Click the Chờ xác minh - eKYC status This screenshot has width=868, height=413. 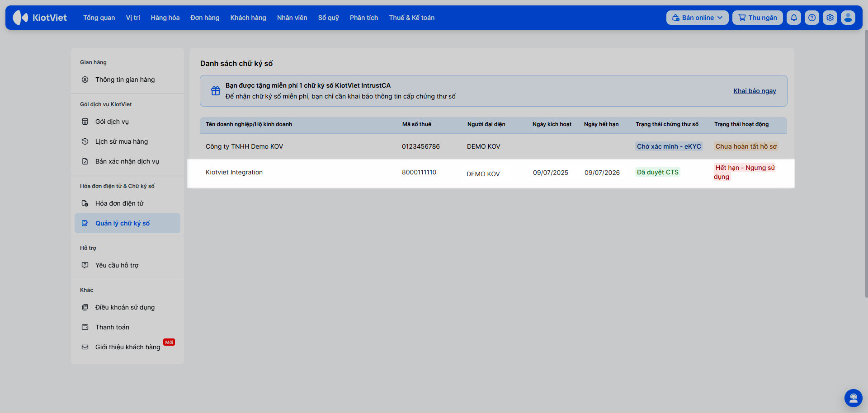pyautogui.click(x=669, y=146)
